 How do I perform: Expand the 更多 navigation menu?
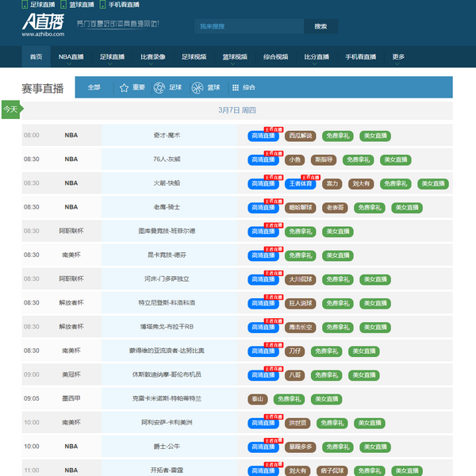point(398,57)
